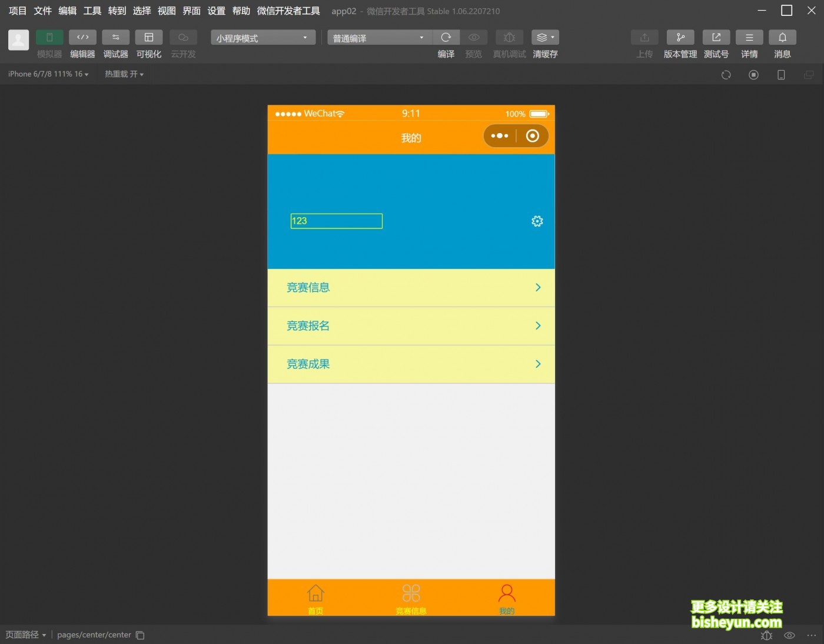Open the 微信开发者工具 menu
Screen dimensions: 824x644
pyautogui.click(x=288, y=11)
